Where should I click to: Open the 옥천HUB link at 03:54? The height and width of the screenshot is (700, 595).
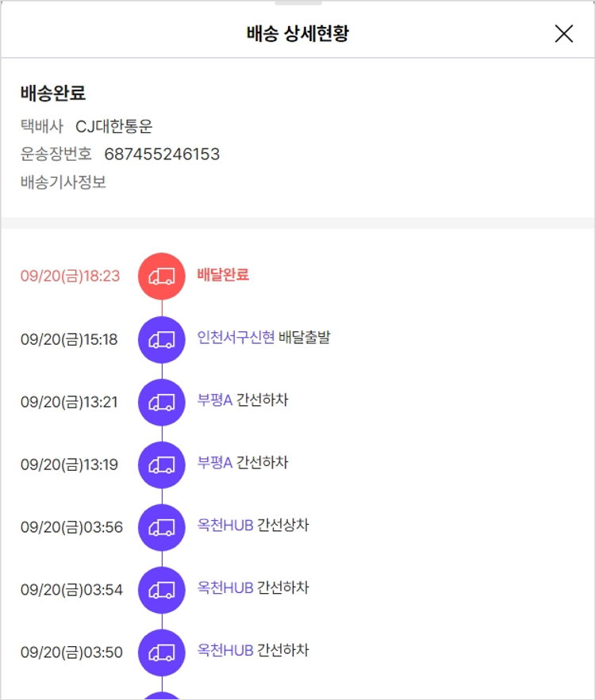click(x=225, y=588)
